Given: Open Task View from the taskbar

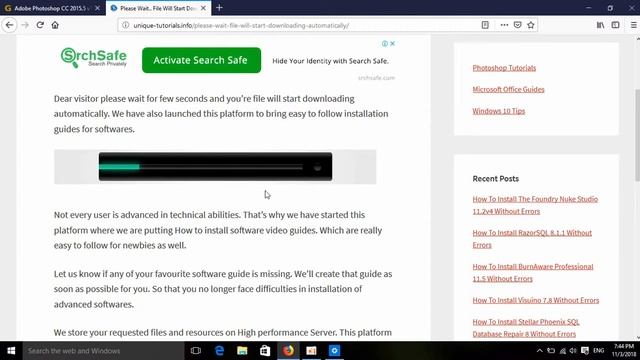Looking at the screenshot, I should (196, 351).
